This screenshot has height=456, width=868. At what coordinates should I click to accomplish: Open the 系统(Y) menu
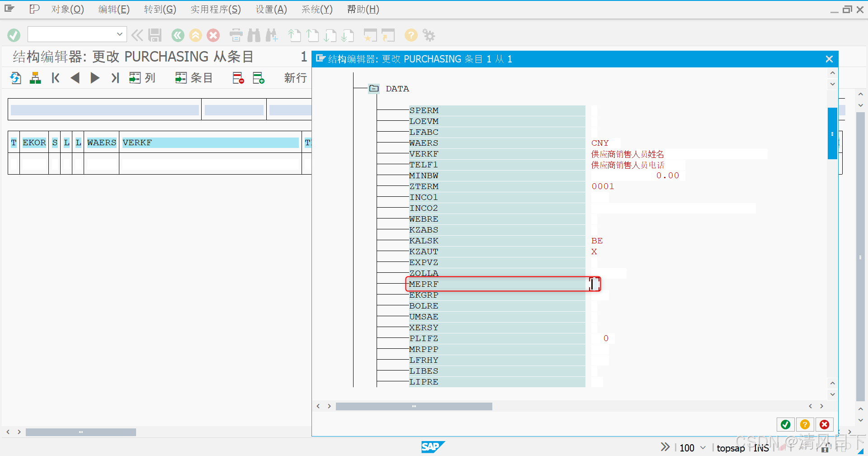point(317,9)
